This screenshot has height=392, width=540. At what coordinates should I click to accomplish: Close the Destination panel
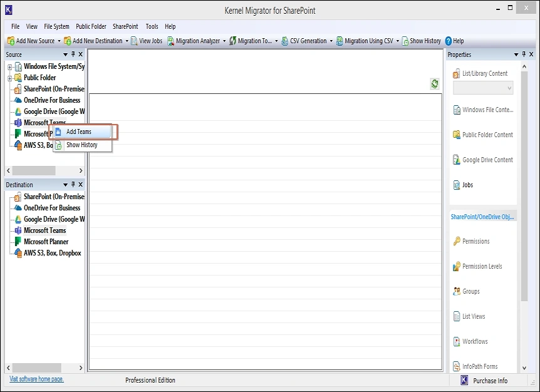tap(81, 185)
